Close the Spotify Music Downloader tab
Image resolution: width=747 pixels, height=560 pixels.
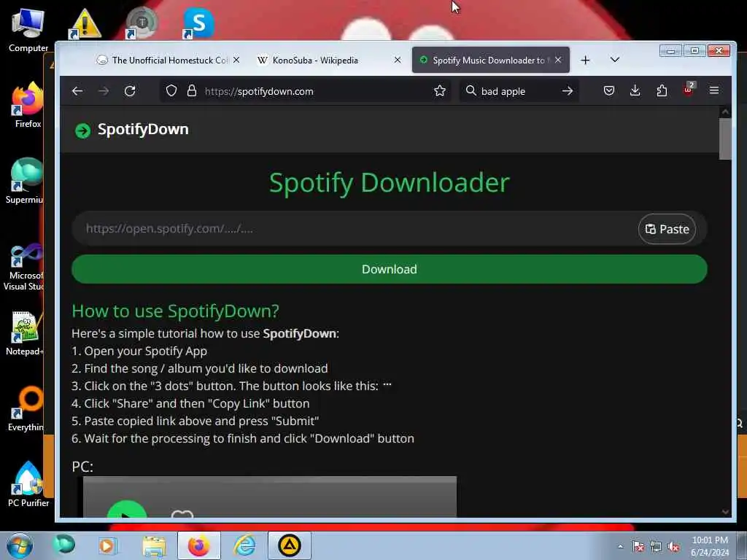tap(558, 60)
